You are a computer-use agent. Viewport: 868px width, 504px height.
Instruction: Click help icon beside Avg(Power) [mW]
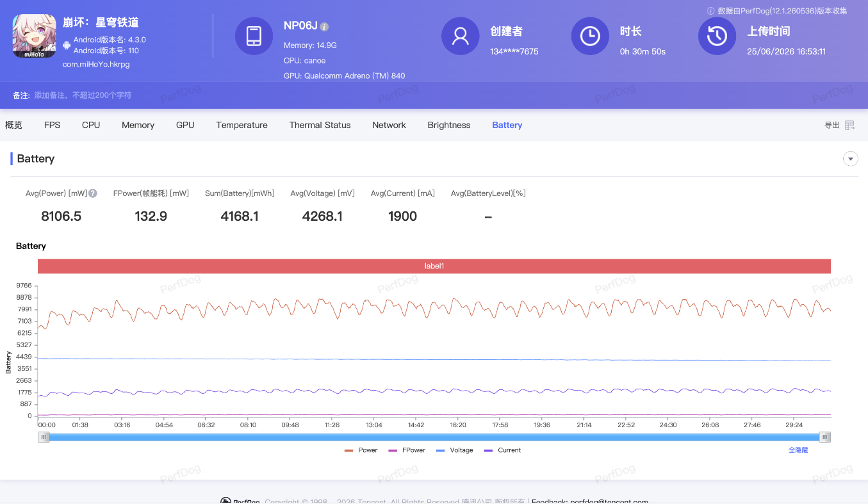[x=93, y=193]
